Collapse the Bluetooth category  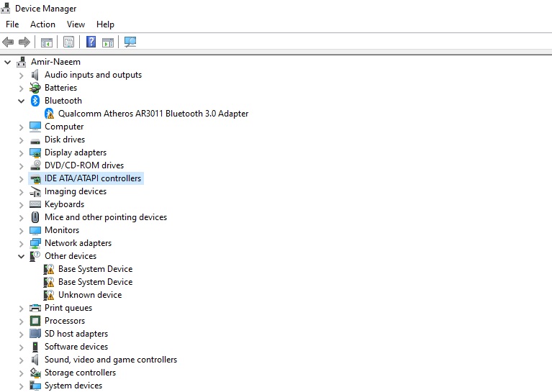click(x=21, y=101)
